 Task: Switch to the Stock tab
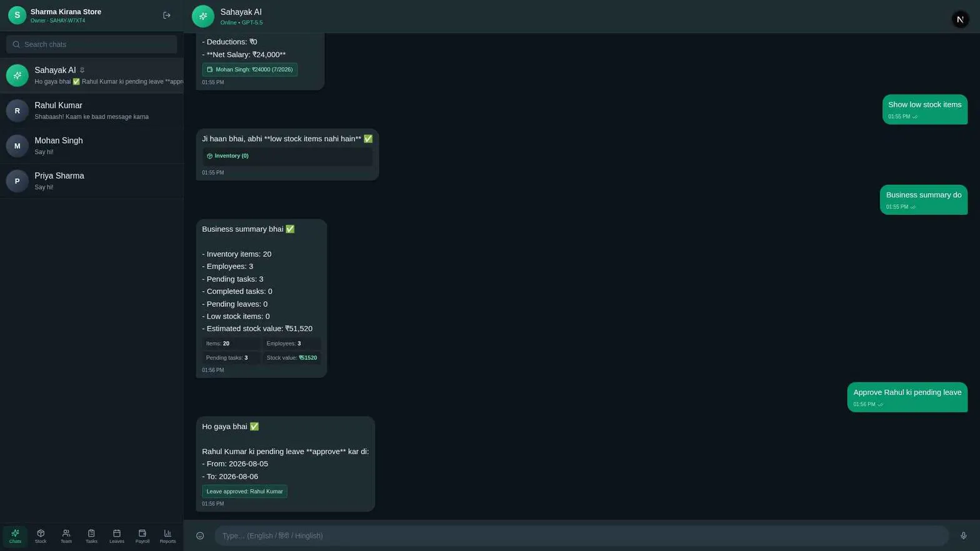[x=41, y=536]
